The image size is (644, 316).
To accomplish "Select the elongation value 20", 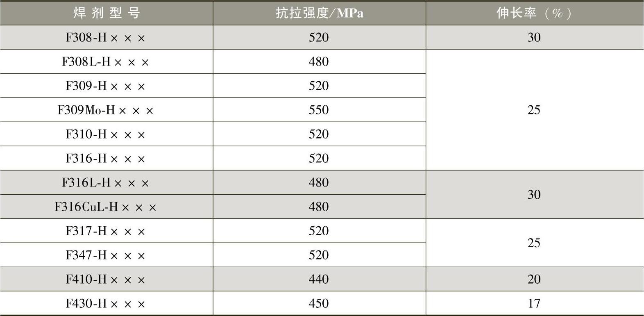I will pos(534,279).
